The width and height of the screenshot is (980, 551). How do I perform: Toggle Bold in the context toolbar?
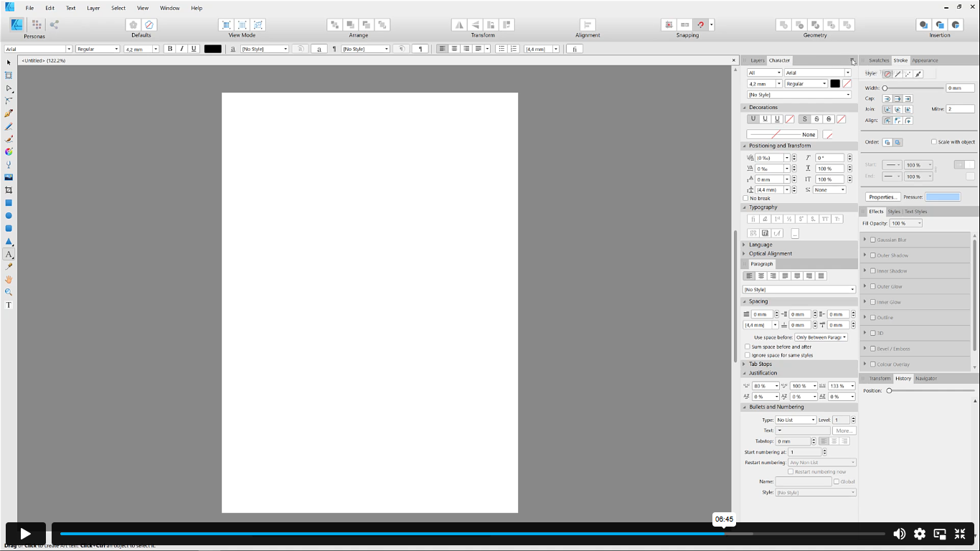click(x=170, y=49)
